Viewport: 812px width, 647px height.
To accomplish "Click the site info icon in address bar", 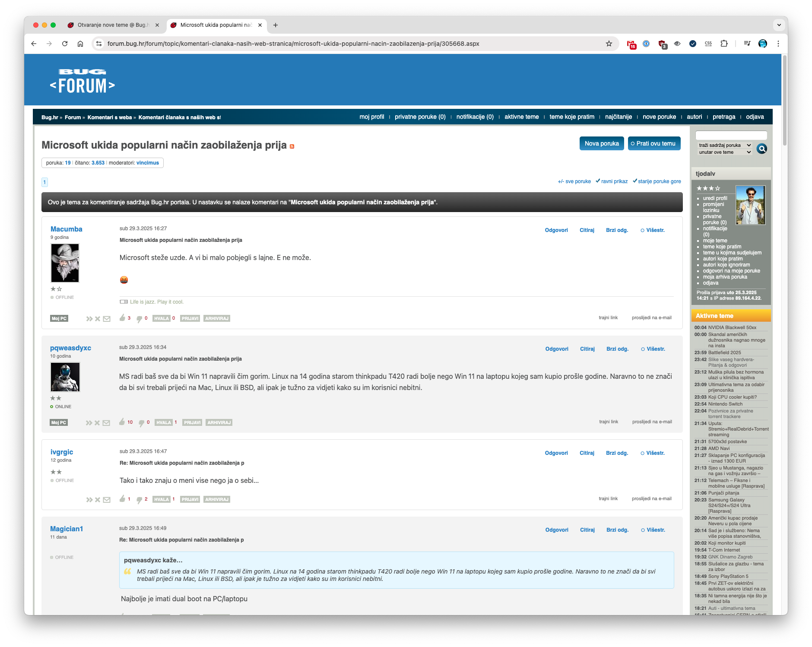I will click(99, 44).
